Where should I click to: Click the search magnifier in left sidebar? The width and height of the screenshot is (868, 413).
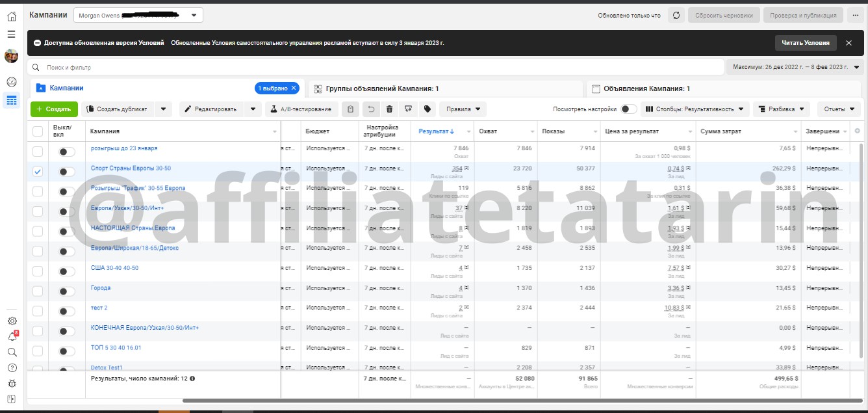click(12, 352)
